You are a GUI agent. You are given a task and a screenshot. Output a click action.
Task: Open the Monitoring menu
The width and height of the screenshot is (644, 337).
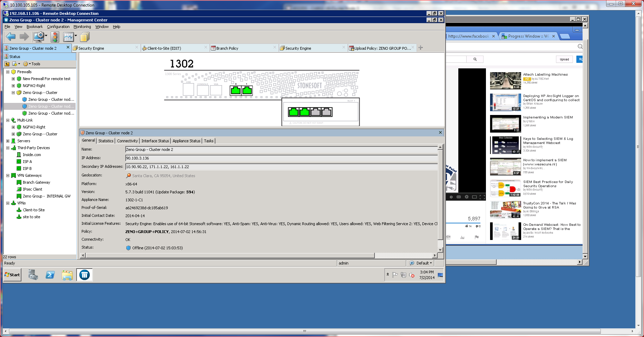pos(82,27)
